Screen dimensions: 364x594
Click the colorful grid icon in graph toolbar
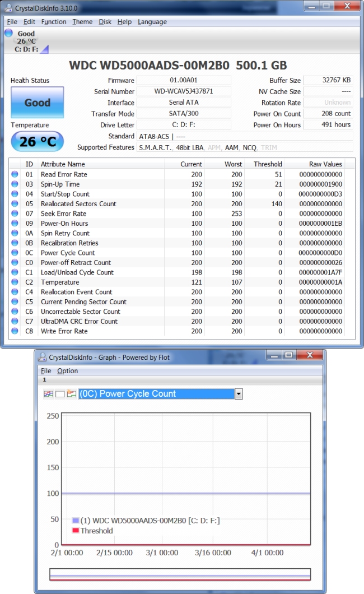pyautogui.click(x=48, y=394)
